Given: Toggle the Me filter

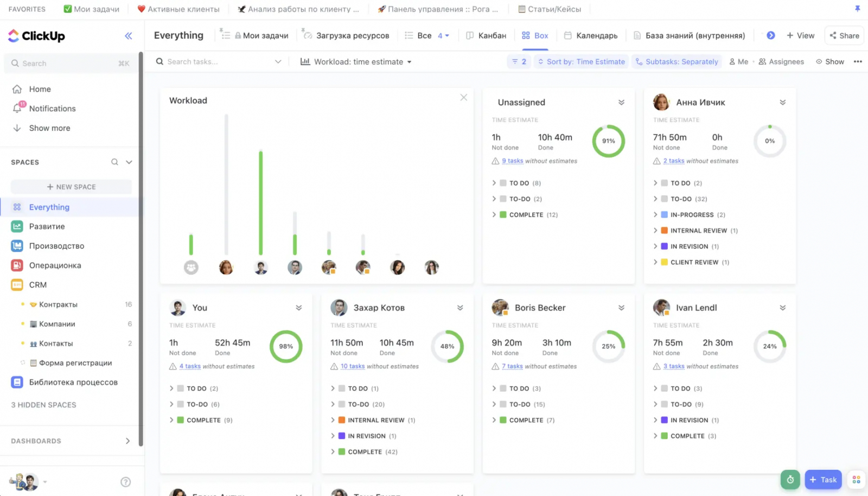Looking at the screenshot, I should [738, 62].
